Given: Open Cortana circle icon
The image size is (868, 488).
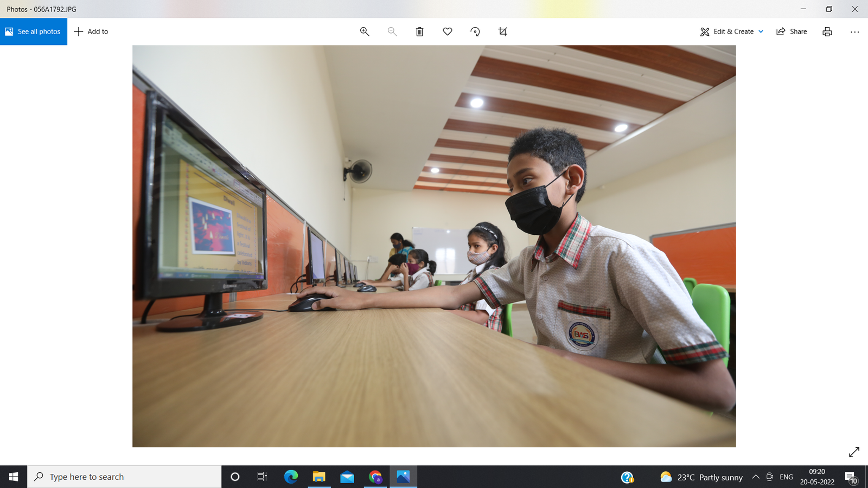Looking at the screenshot, I should click(x=235, y=477).
